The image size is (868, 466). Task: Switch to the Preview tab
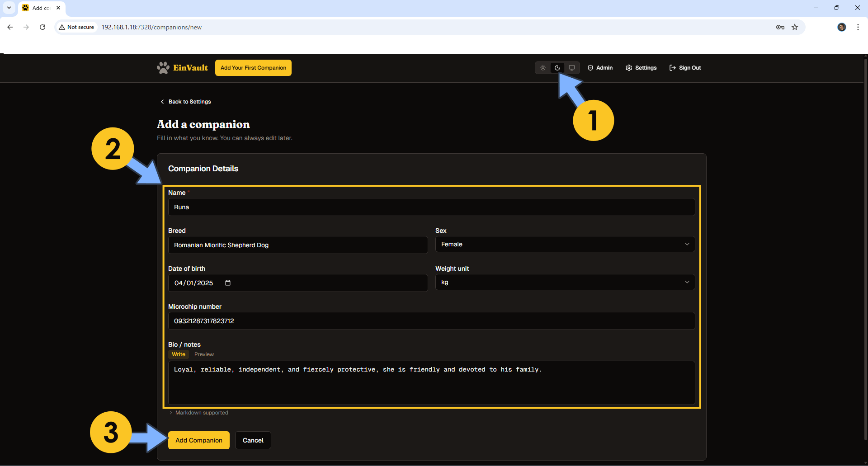point(204,354)
